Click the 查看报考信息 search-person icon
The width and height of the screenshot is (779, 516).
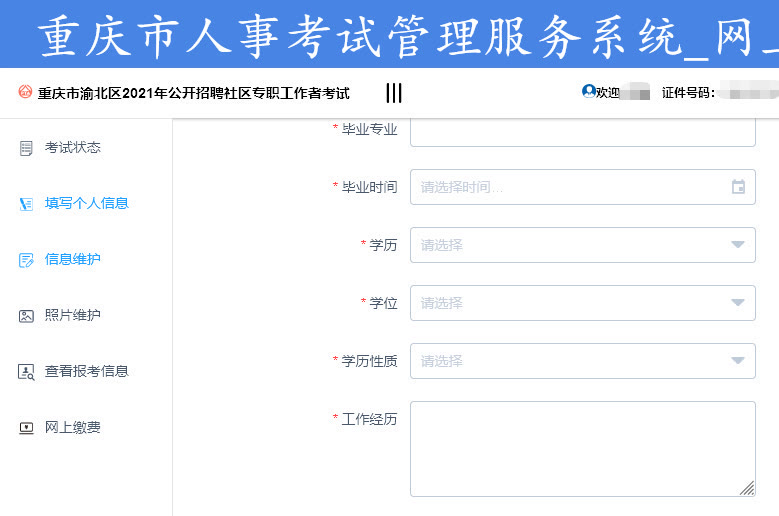[x=26, y=372]
